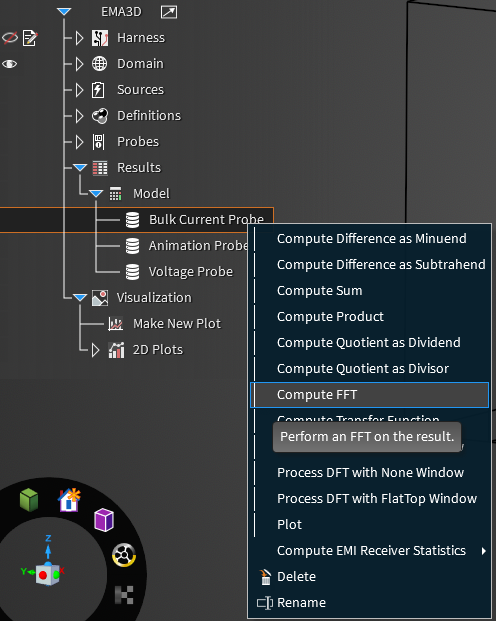Click the purple cube view icon
Image resolution: width=496 pixels, height=621 pixels.
point(104,520)
